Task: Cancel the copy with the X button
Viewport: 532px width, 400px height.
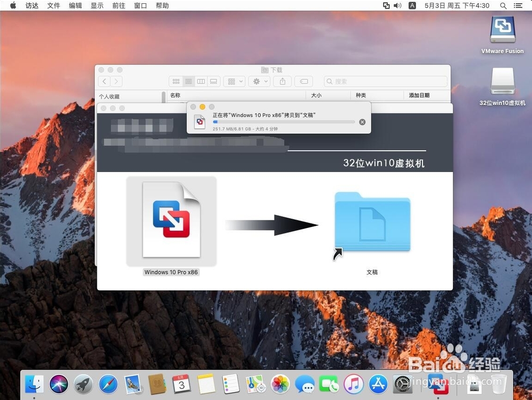Action: tap(362, 122)
